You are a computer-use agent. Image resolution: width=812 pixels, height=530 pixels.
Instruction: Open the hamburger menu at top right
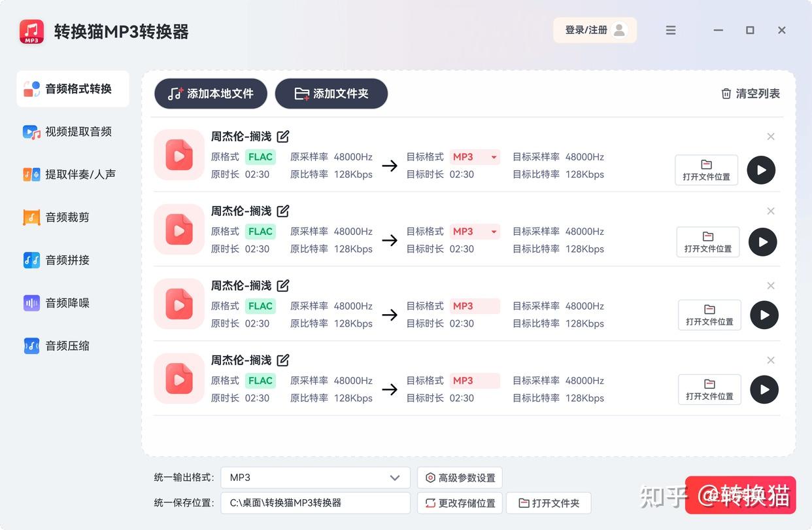click(671, 30)
